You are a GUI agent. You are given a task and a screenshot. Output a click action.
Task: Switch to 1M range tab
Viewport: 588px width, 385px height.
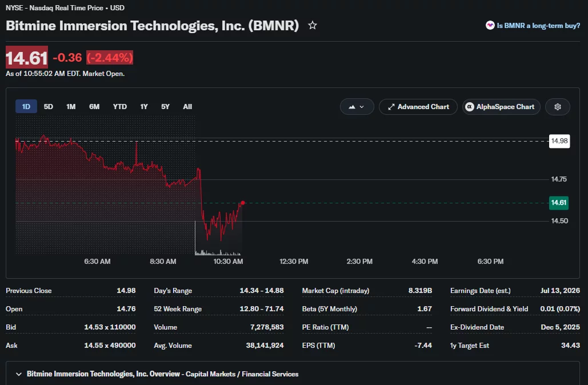click(71, 106)
